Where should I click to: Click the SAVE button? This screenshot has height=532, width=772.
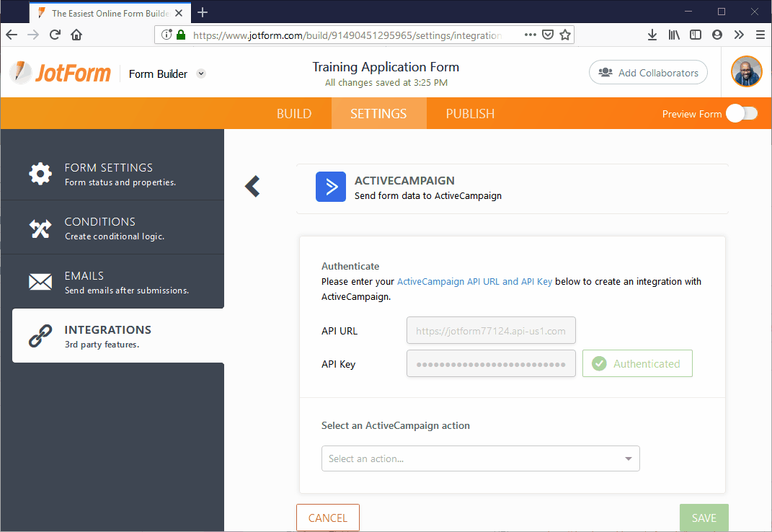coord(704,518)
